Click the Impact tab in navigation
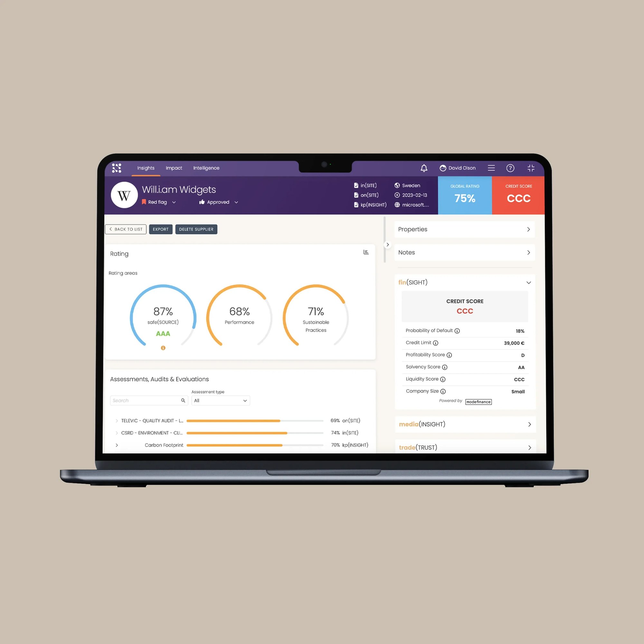Screen dimensions: 644x644 tap(174, 168)
